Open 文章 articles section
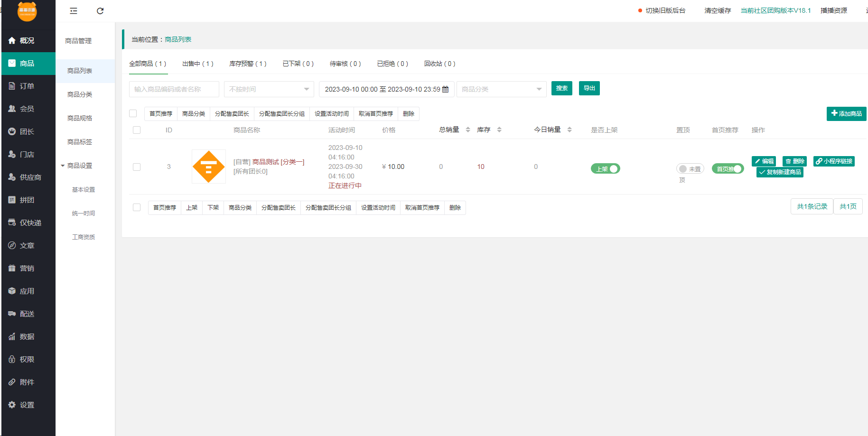868x436 pixels. (28, 246)
